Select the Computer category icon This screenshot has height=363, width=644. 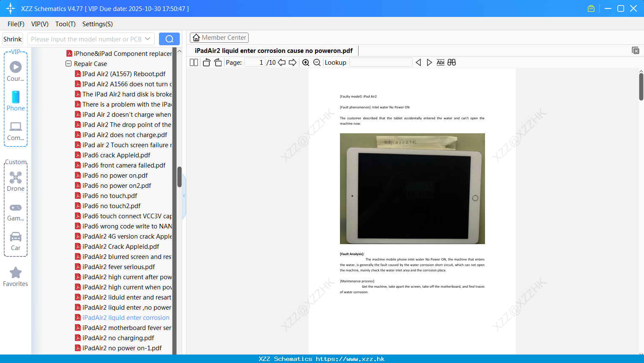16,131
